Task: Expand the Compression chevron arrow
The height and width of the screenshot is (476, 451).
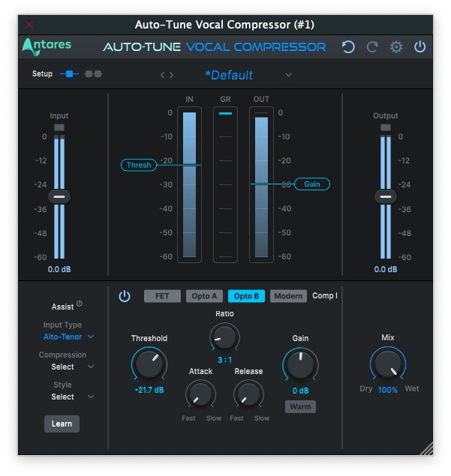Action: (x=91, y=367)
